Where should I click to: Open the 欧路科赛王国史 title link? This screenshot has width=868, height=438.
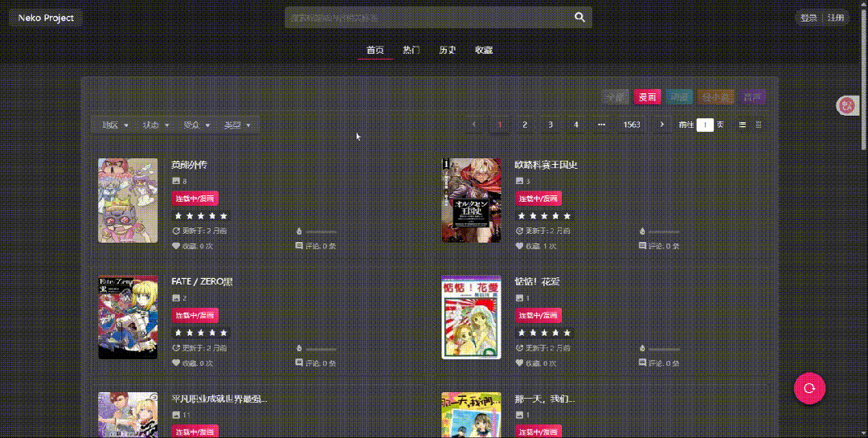(547, 165)
